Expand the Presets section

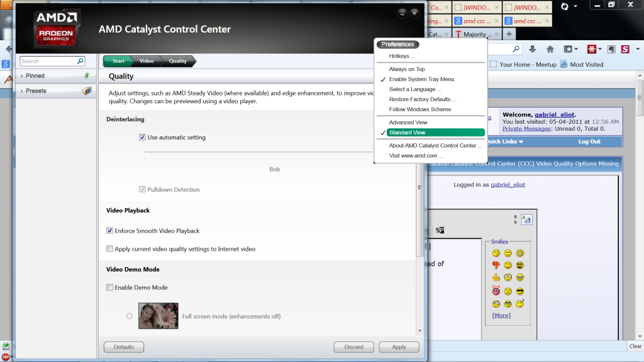click(x=22, y=90)
